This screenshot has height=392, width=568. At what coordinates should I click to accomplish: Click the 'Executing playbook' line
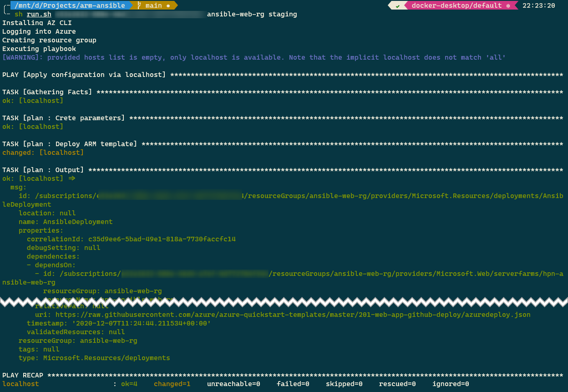coord(39,49)
